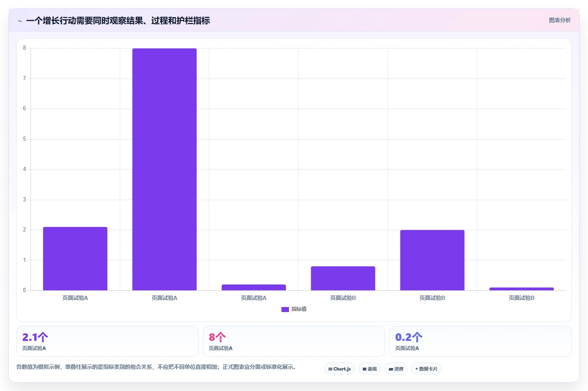Click the y-axis label 2

click(x=24, y=230)
